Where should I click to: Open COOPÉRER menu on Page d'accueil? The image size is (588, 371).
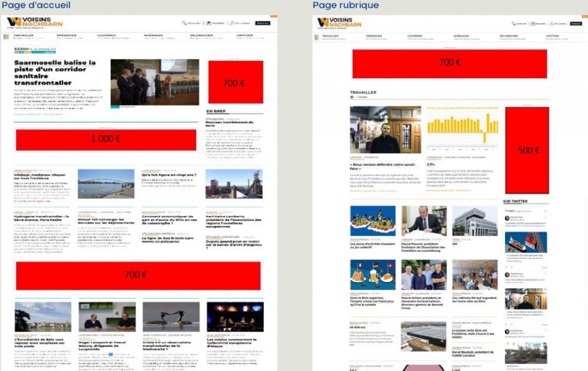pyautogui.click(x=106, y=35)
